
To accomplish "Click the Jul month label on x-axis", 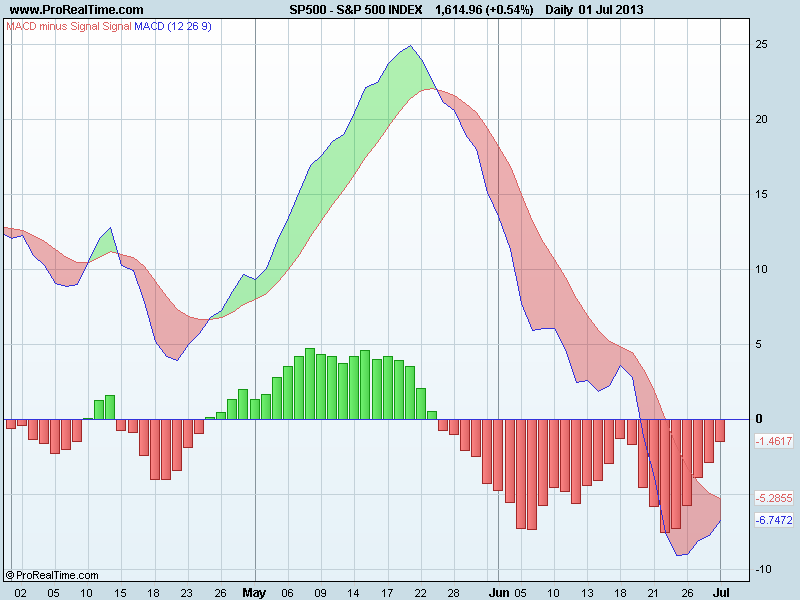I will (x=721, y=592).
